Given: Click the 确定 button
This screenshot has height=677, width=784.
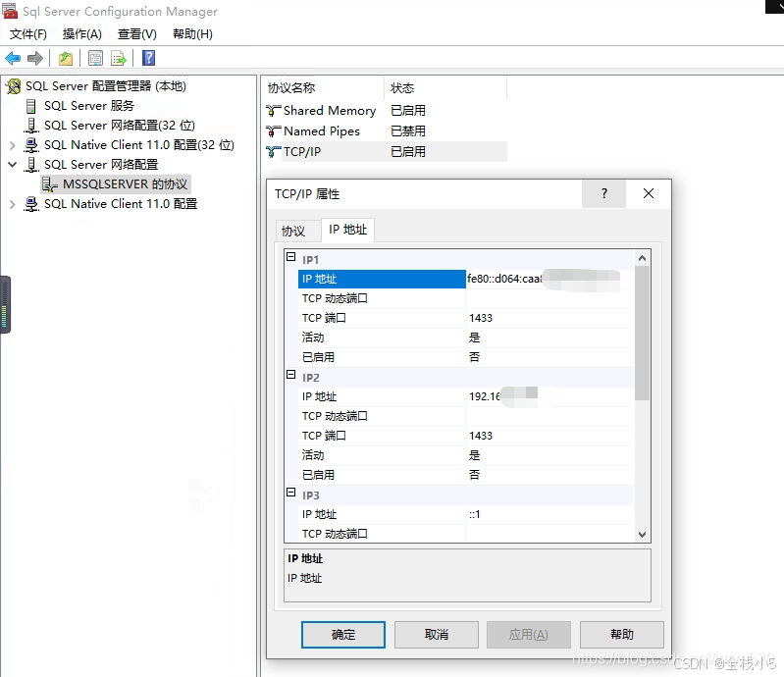Looking at the screenshot, I should pos(343,635).
